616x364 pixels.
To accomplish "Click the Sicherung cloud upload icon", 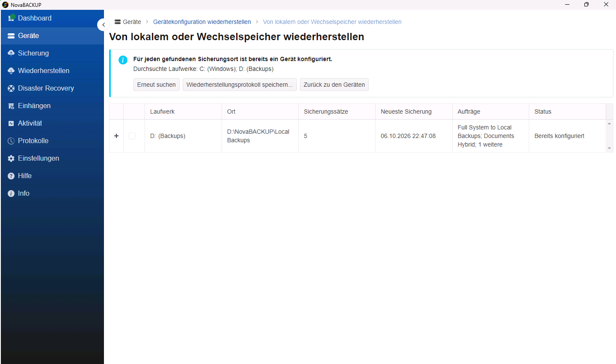I will (11, 53).
